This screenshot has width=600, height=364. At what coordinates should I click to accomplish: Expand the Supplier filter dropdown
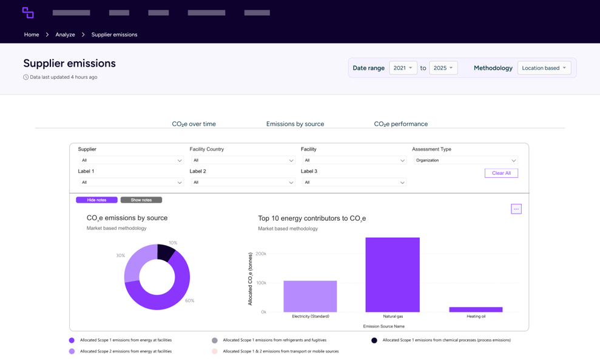point(131,160)
